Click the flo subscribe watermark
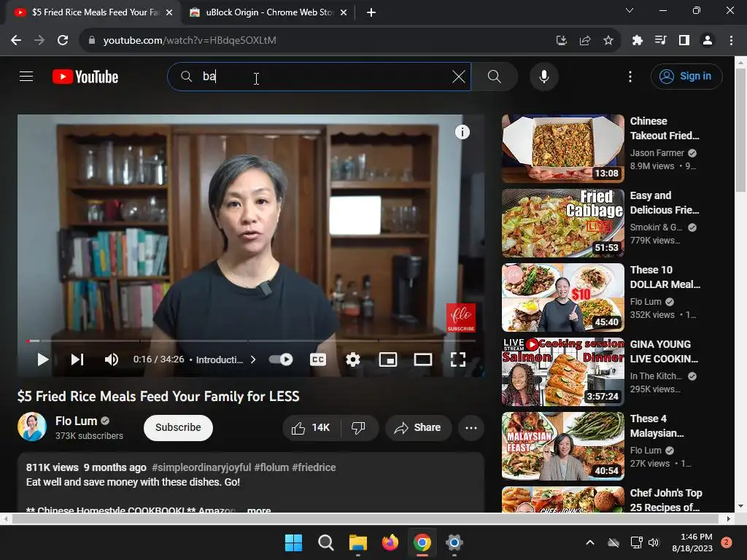The image size is (747, 560). [461, 318]
